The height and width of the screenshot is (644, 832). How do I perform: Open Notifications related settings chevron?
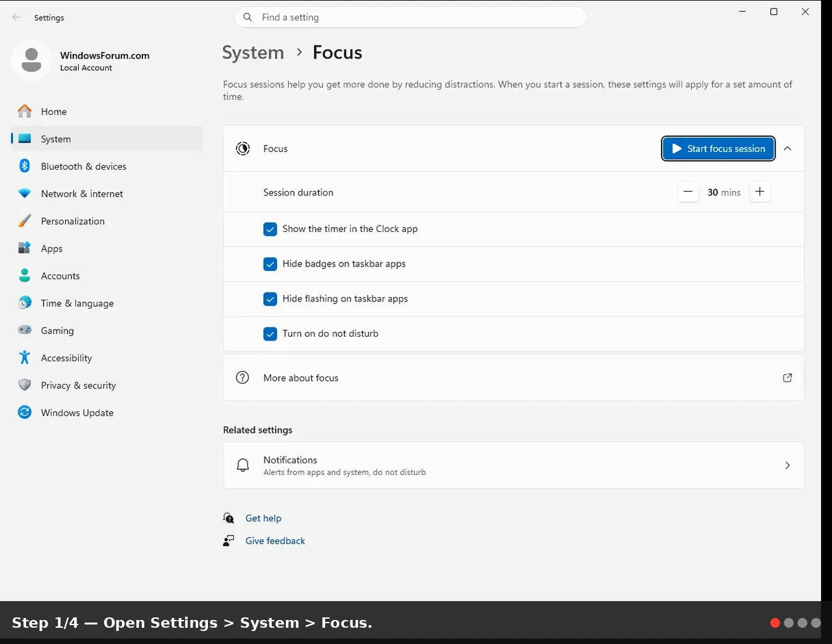(787, 465)
